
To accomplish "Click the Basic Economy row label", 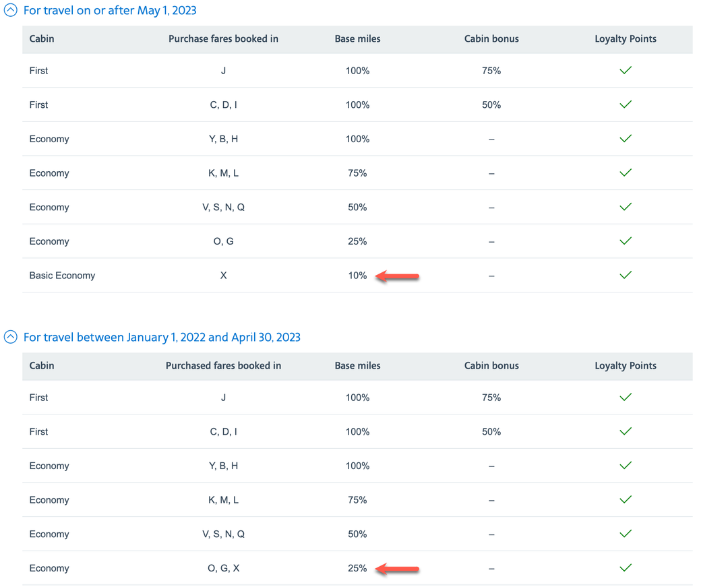I will coord(62,275).
